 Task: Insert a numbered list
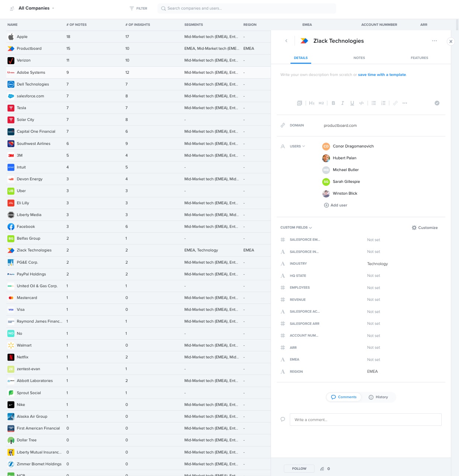click(383, 103)
